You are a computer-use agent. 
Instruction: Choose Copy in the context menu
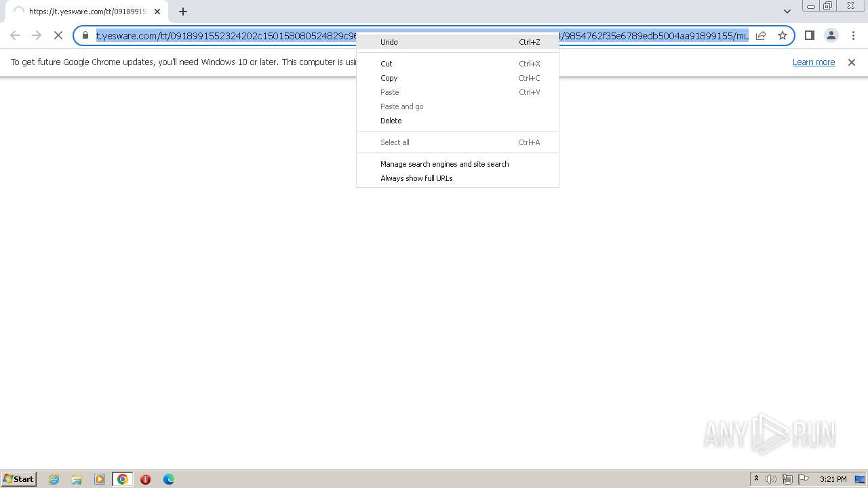pos(458,78)
